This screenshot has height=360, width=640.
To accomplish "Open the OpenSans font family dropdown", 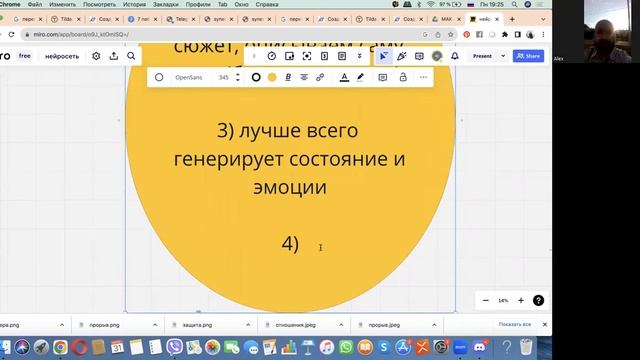I will click(x=189, y=77).
